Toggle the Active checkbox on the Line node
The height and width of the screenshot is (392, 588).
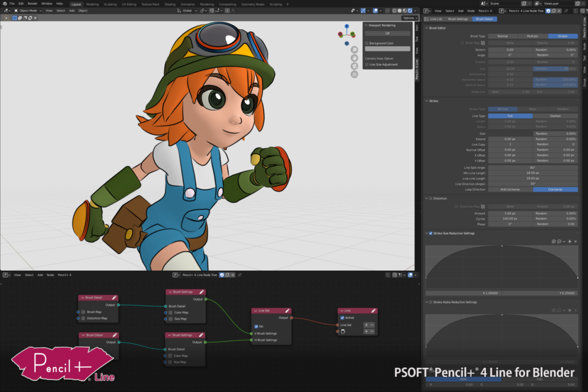pyautogui.click(x=341, y=317)
